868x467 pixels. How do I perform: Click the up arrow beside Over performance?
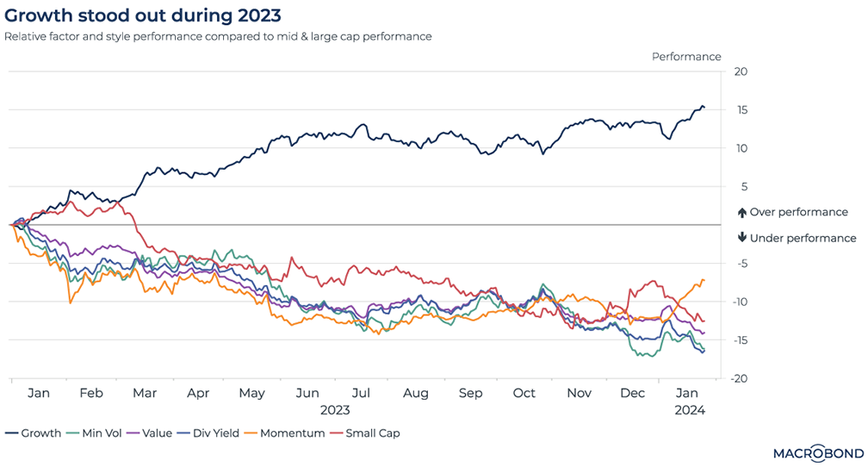(x=742, y=213)
